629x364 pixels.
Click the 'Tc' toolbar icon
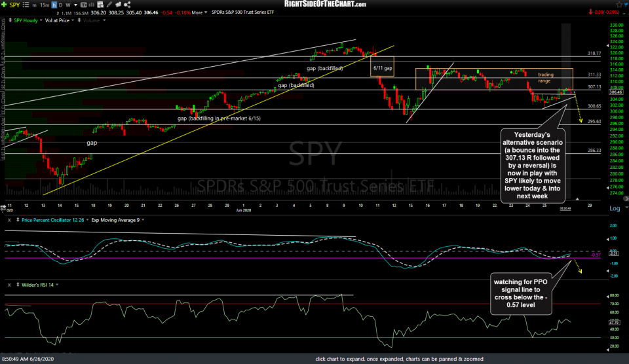point(85,5)
